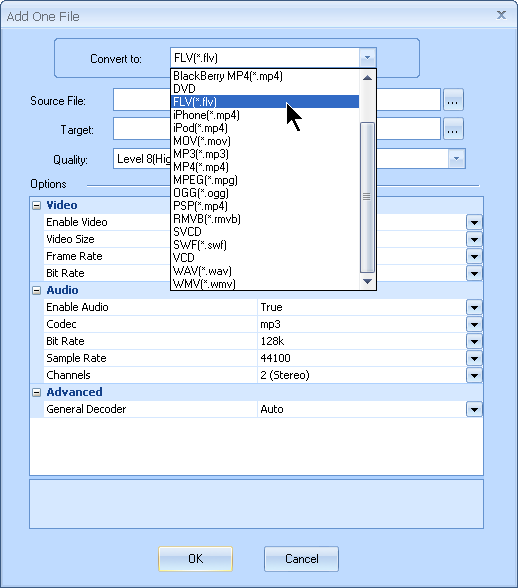
Task: Select MP3(*.mp3) format option
Action: click(x=265, y=154)
